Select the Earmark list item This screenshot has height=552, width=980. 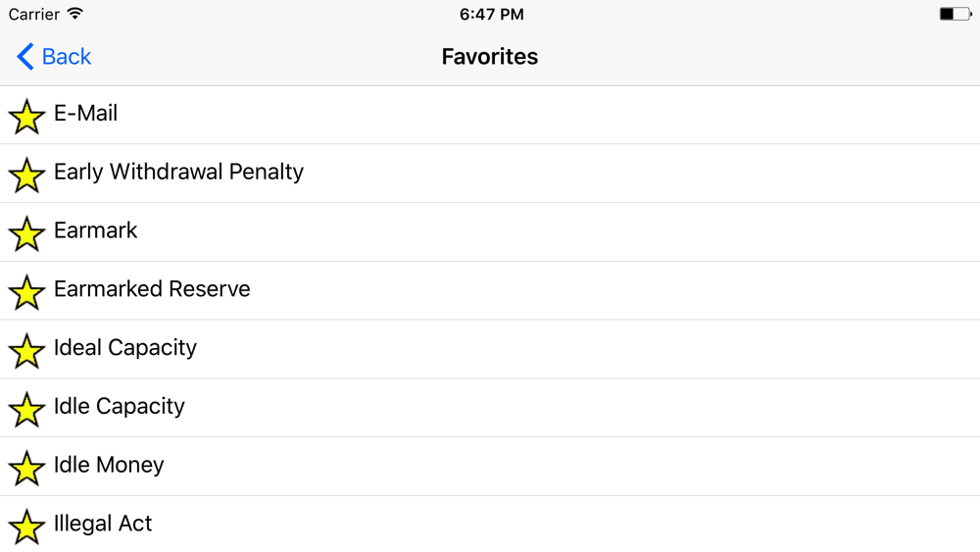(490, 232)
